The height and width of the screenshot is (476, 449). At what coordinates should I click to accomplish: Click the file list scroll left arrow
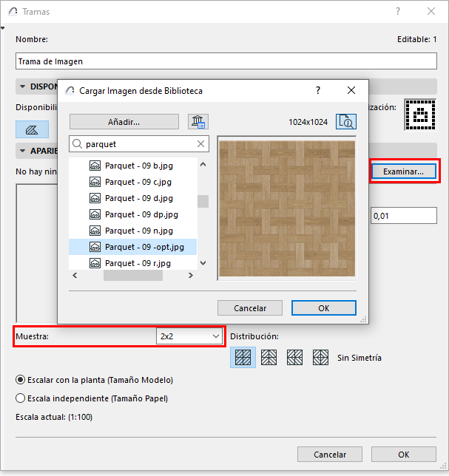pos(75,276)
